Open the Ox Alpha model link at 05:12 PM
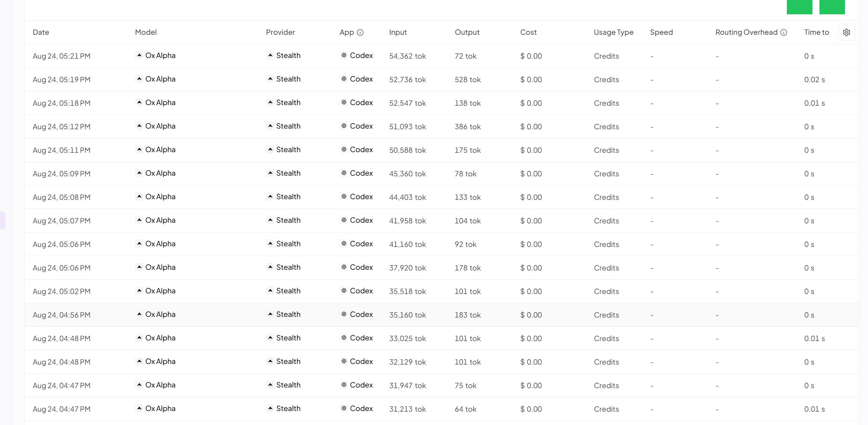The width and height of the screenshot is (868, 425). click(160, 126)
